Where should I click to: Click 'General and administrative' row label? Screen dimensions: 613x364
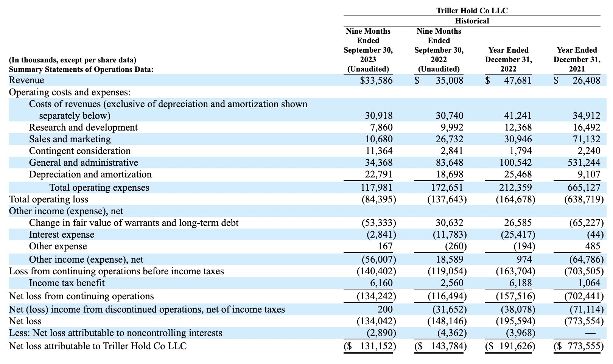tap(84, 163)
